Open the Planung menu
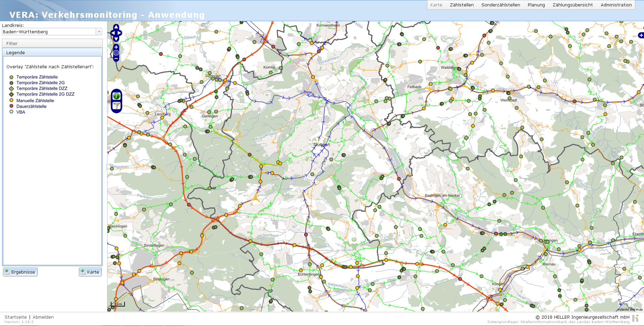 pyautogui.click(x=536, y=5)
